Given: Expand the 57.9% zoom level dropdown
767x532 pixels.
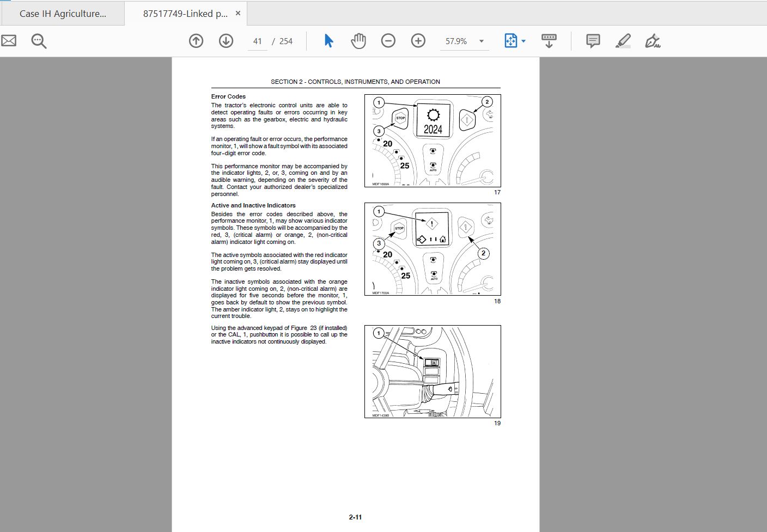Looking at the screenshot, I should [482, 41].
